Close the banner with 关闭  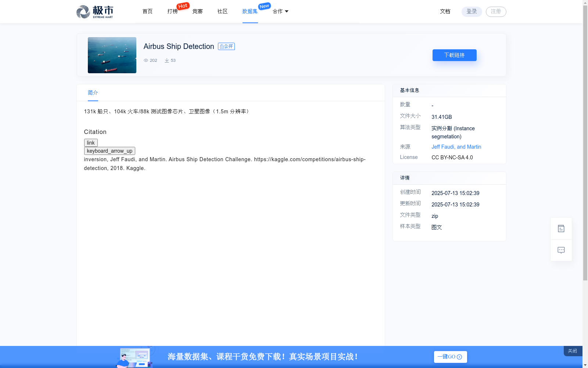click(x=573, y=351)
